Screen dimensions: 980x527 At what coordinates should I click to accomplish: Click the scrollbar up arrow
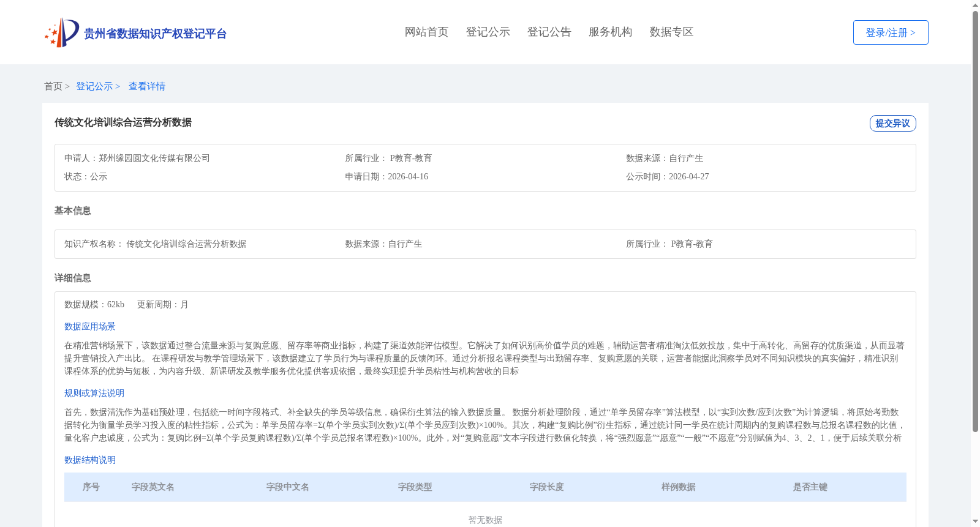(975, 5)
